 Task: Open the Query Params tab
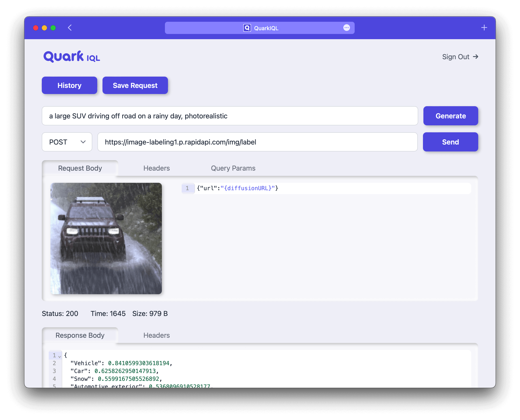coord(233,168)
